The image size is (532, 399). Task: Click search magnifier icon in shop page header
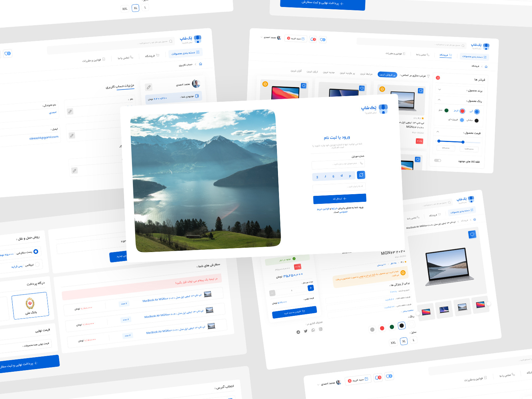click(x=463, y=46)
